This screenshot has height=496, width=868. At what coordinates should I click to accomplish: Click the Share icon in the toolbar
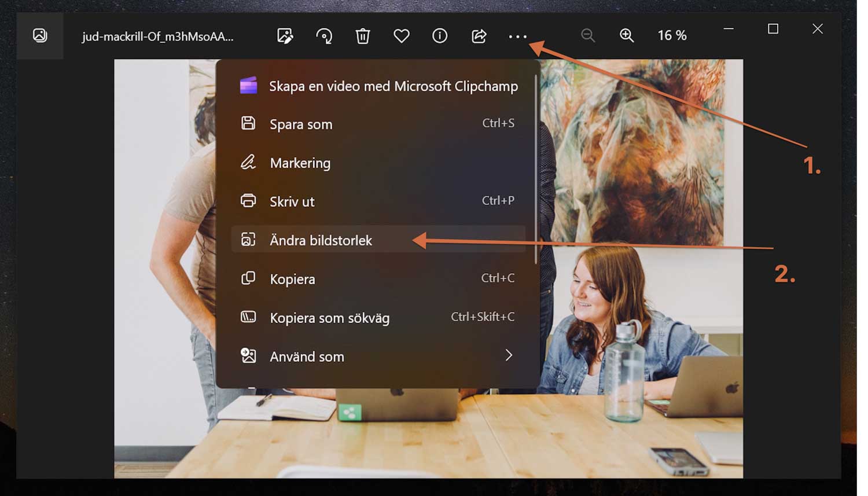tap(479, 36)
